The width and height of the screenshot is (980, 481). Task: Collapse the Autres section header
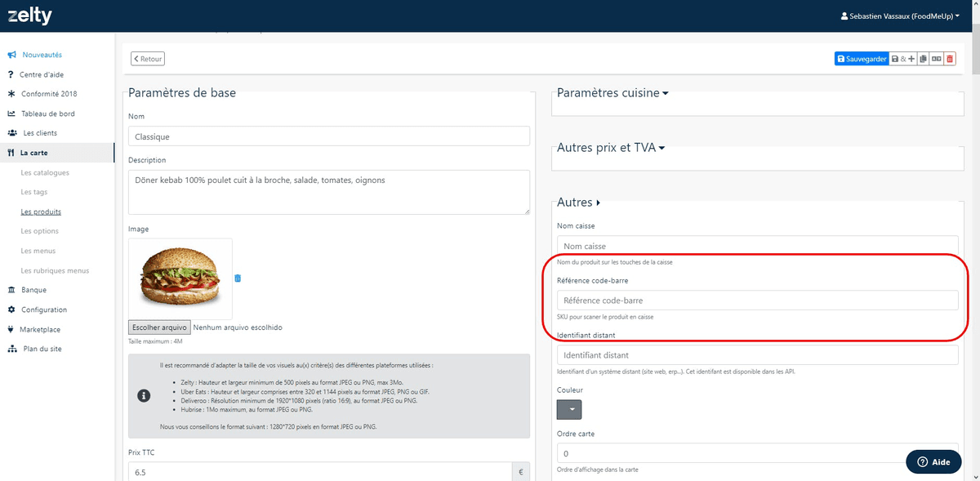578,203
